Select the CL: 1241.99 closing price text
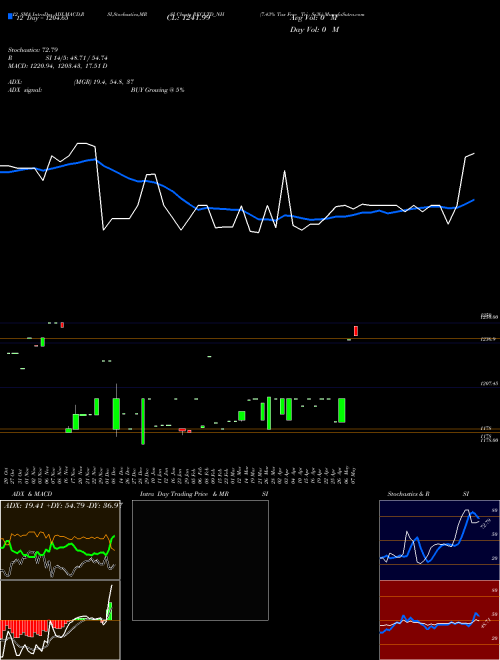 coord(188,18)
